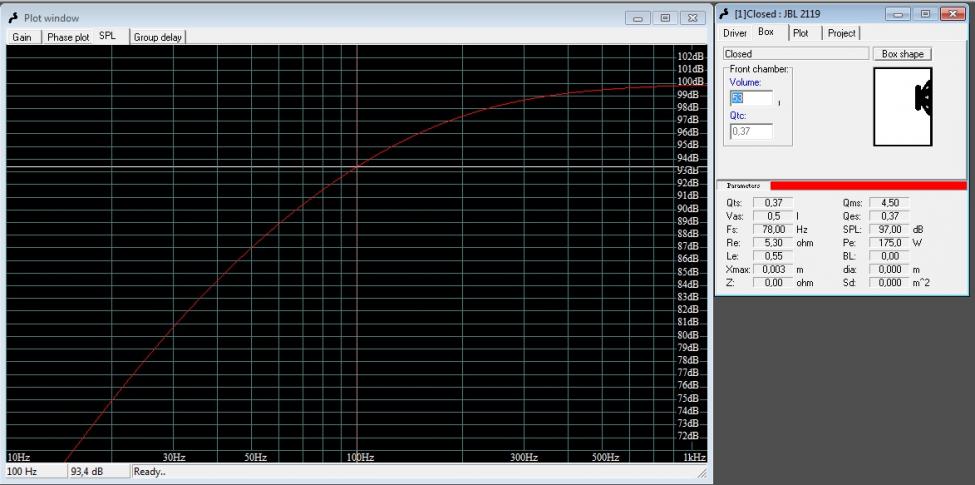Show the Group delay tab

coord(158,37)
